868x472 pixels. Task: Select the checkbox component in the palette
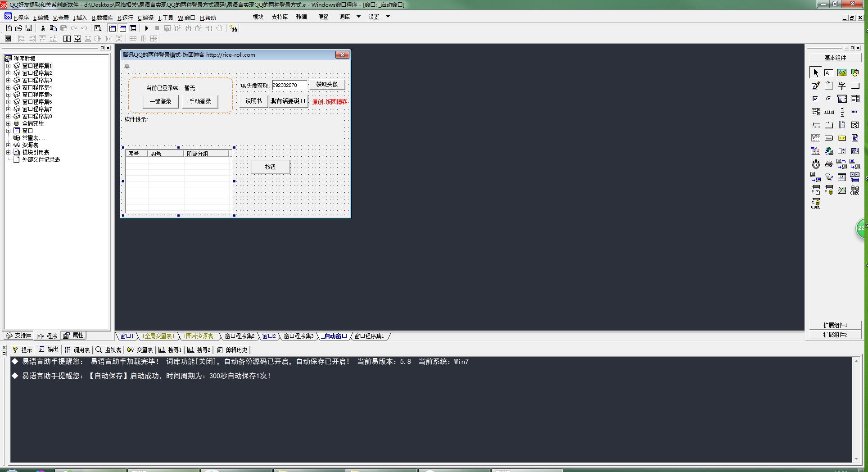click(816, 99)
